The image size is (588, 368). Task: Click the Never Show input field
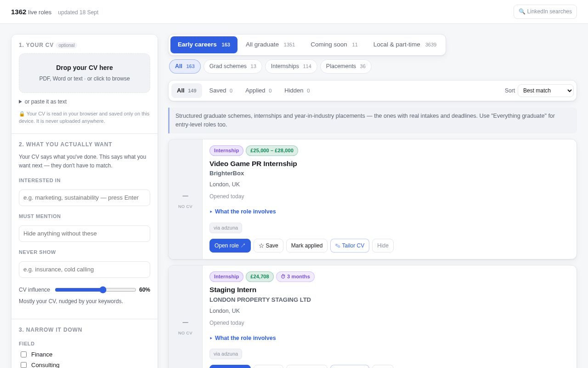85,270
